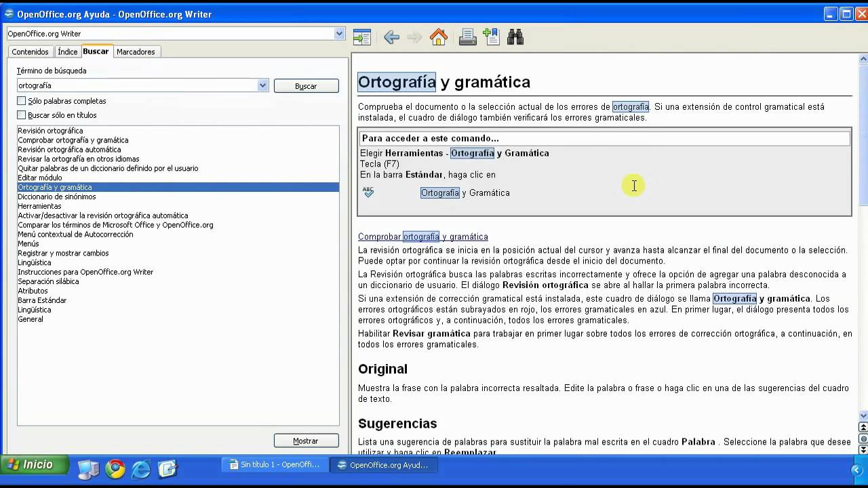Click the previous page double-arrow scroll button
868x488 pixels.
pyautogui.click(x=863, y=427)
